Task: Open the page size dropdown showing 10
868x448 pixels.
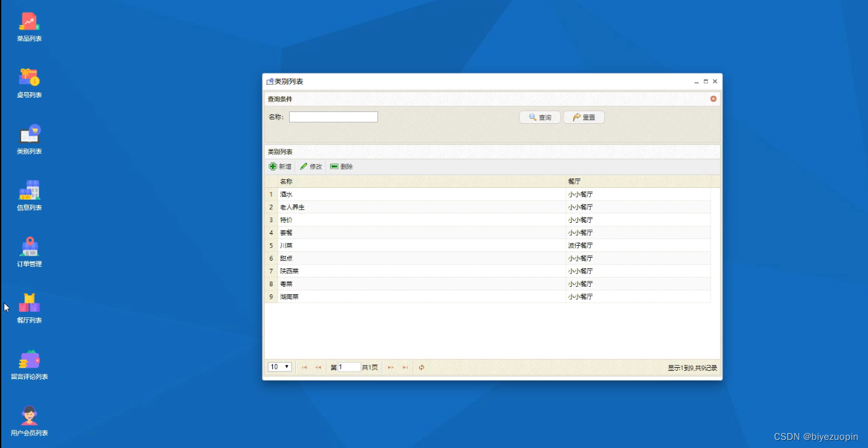Action: (x=280, y=367)
